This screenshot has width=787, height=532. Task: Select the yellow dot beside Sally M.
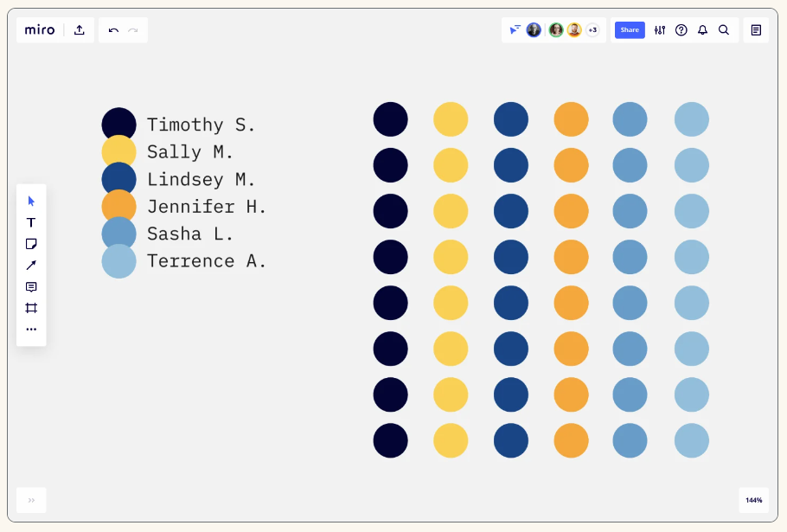pyautogui.click(x=119, y=152)
